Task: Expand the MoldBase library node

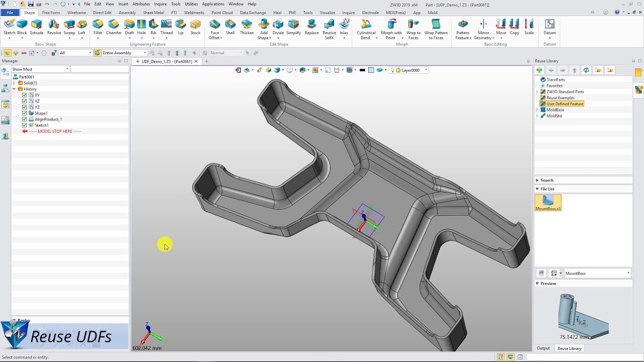Action: [x=537, y=110]
